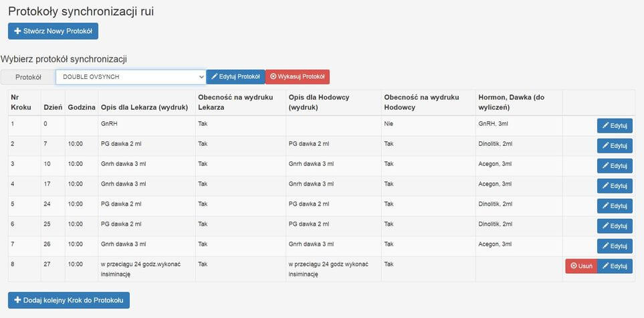Edit step 4 on day 17
The height and width of the screenshot is (318, 644).
(614, 185)
